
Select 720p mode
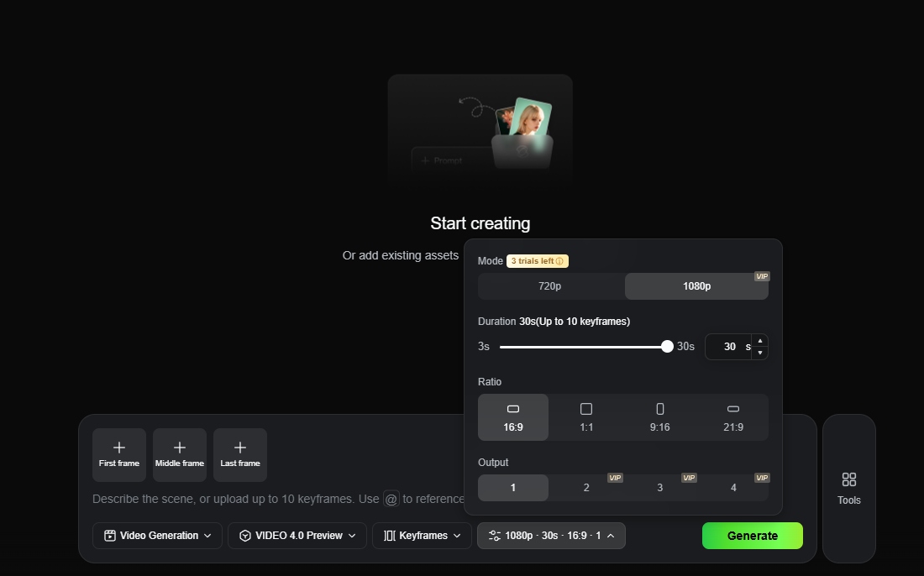tap(550, 286)
